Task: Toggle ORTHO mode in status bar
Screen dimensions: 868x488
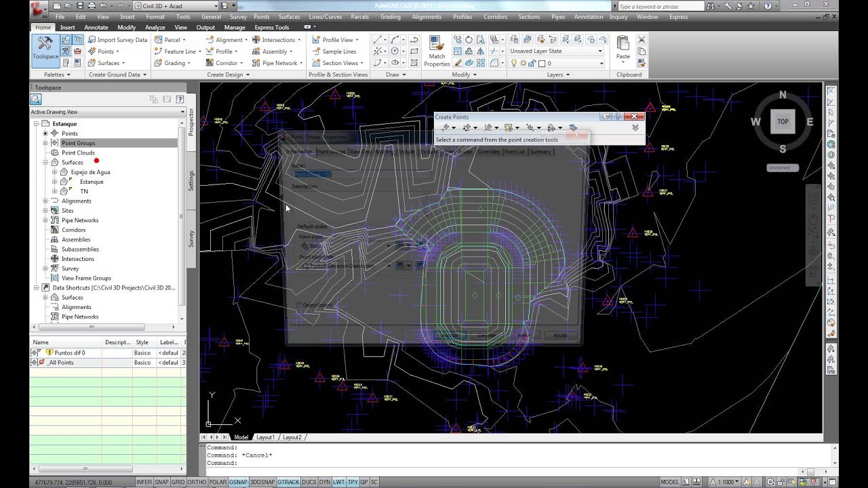Action: coord(197,482)
